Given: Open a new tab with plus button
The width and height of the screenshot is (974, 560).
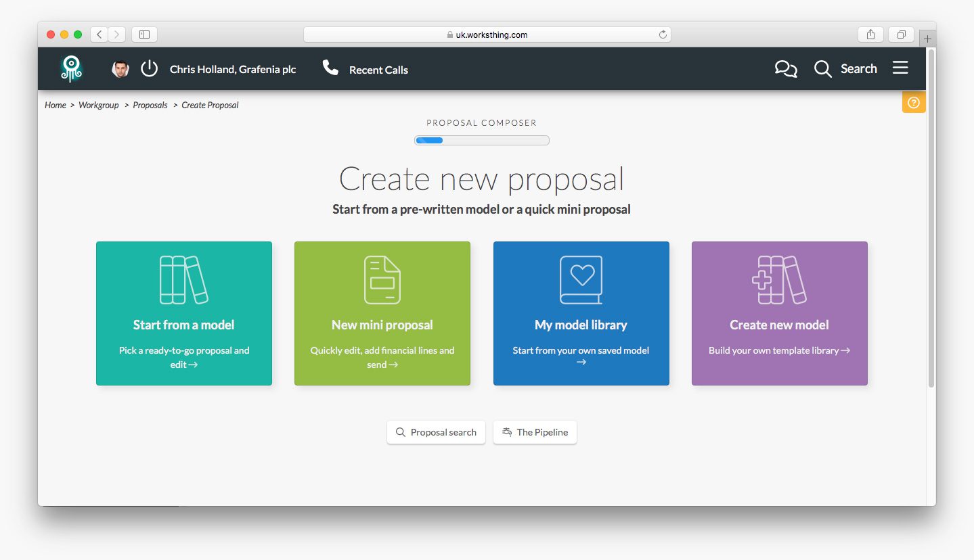Looking at the screenshot, I should pos(927,39).
